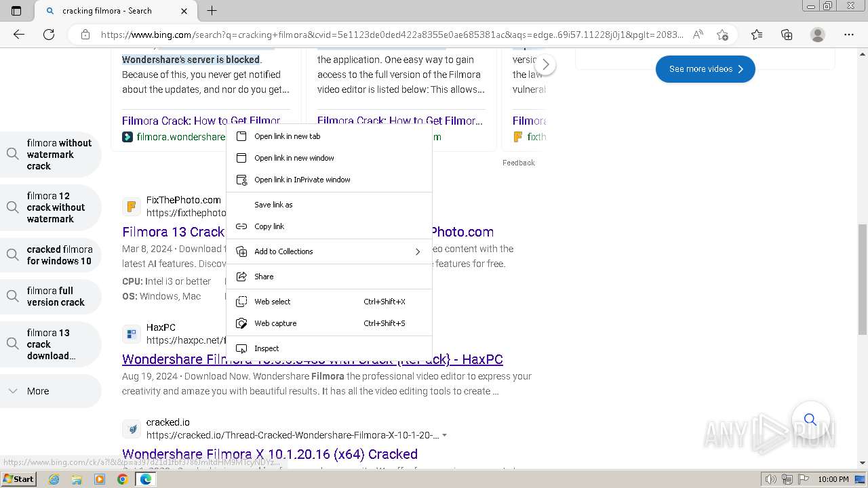Click the Action Center flag icon

coord(802,479)
